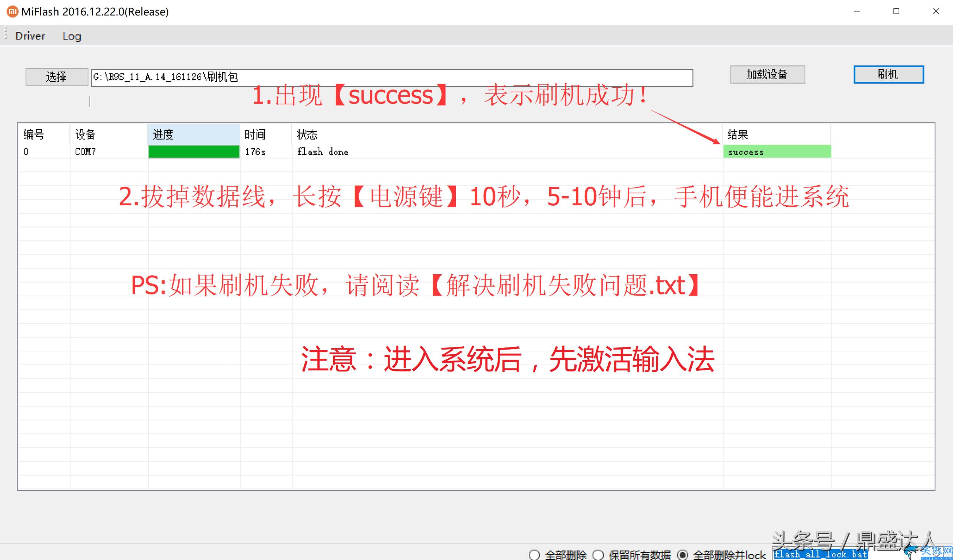The height and width of the screenshot is (560, 953).
Task: Click the 结果 column header
Action: pos(777,134)
